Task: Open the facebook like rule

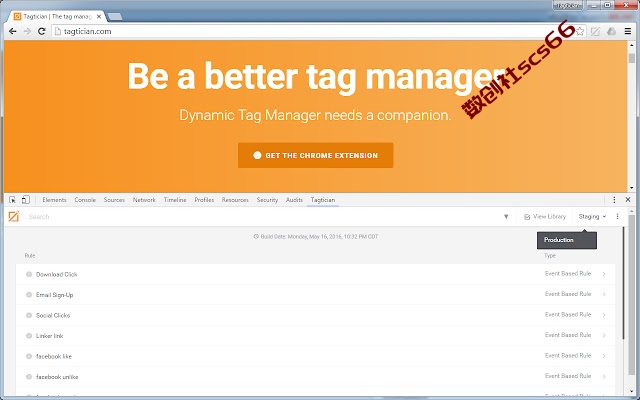Action: (x=53, y=356)
